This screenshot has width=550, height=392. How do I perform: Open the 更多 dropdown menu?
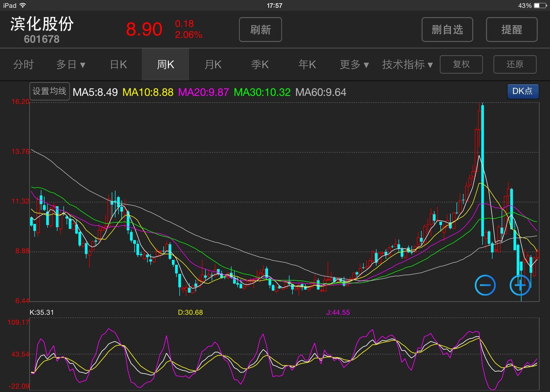click(354, 65)
